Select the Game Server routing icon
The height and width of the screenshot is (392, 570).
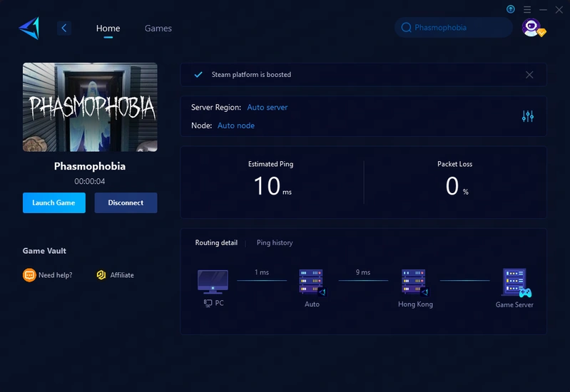pos(516,283)
